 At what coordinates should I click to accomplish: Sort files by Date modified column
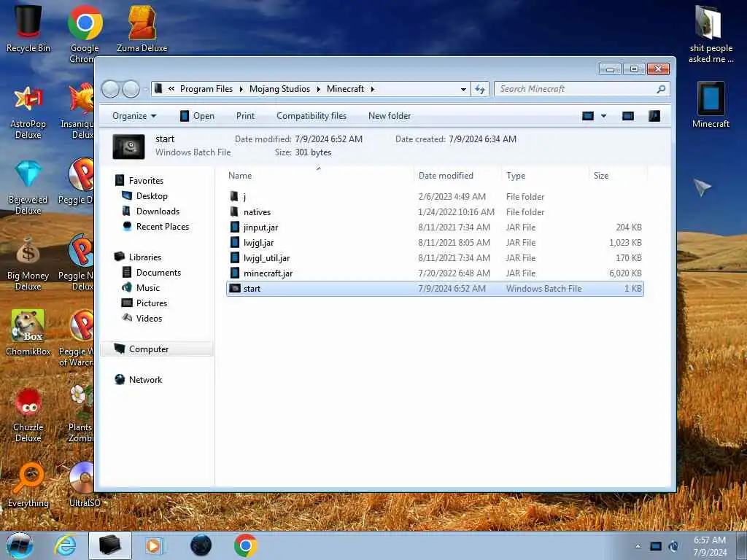[x=457, y=175]
